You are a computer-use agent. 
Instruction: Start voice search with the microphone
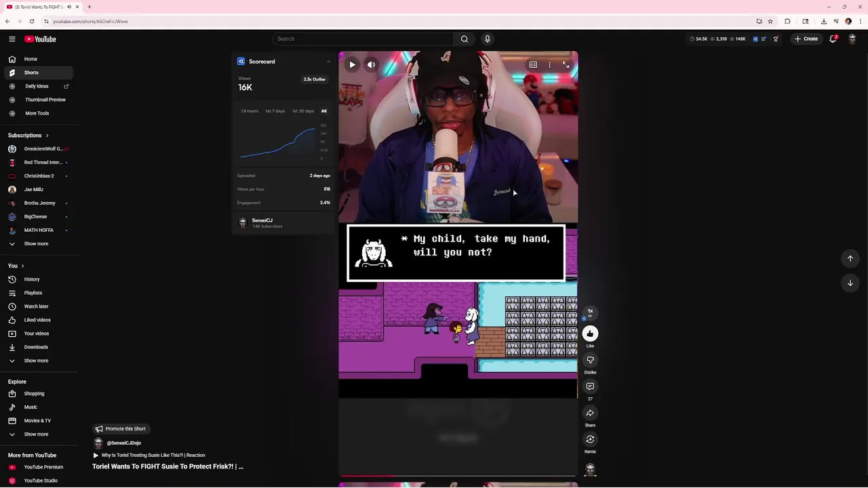(487, 39)
